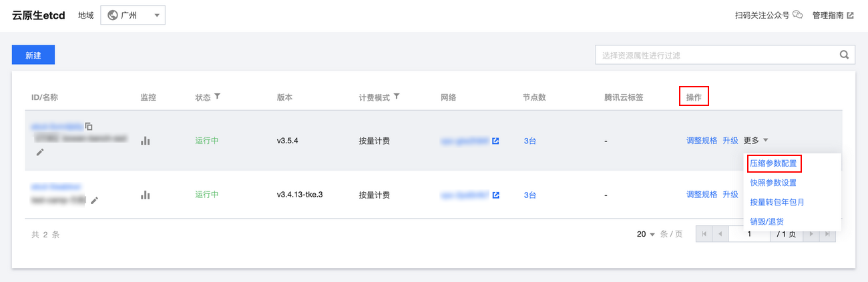Expand the 更多 dropdown in first row

pyautogui.click(x=756, y=141)
